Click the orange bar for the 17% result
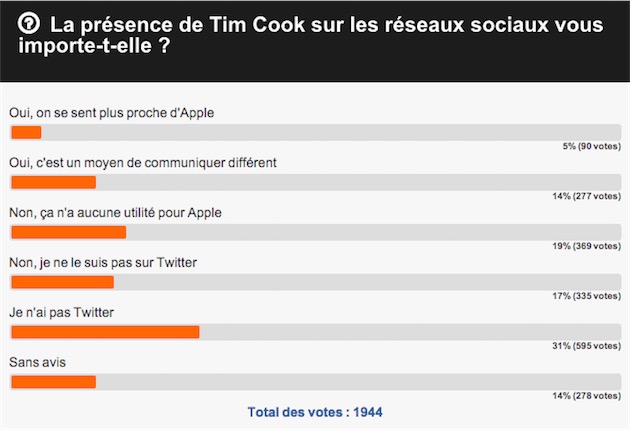The height and width of the screenshot is (430, 630). point(62,282)
